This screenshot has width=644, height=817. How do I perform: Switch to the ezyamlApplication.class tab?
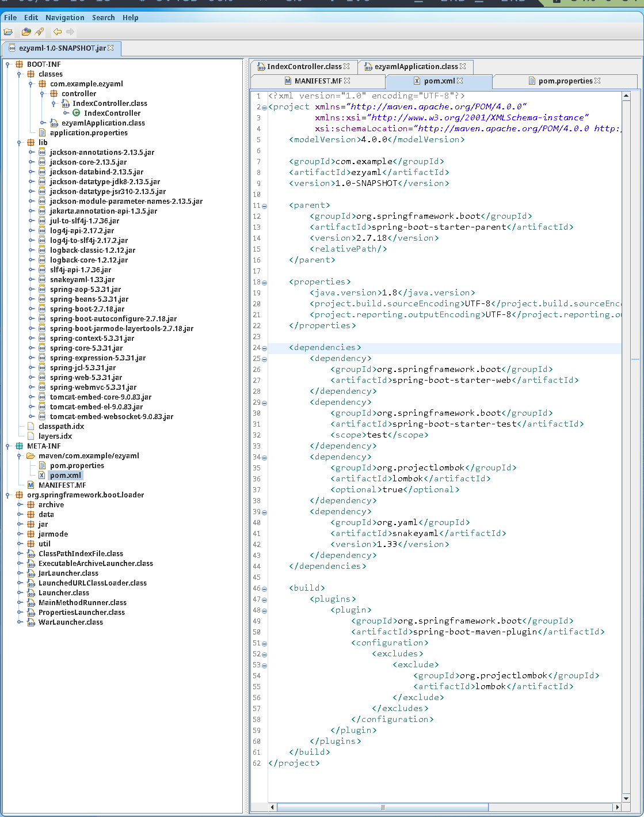click(x=416, y=66)
